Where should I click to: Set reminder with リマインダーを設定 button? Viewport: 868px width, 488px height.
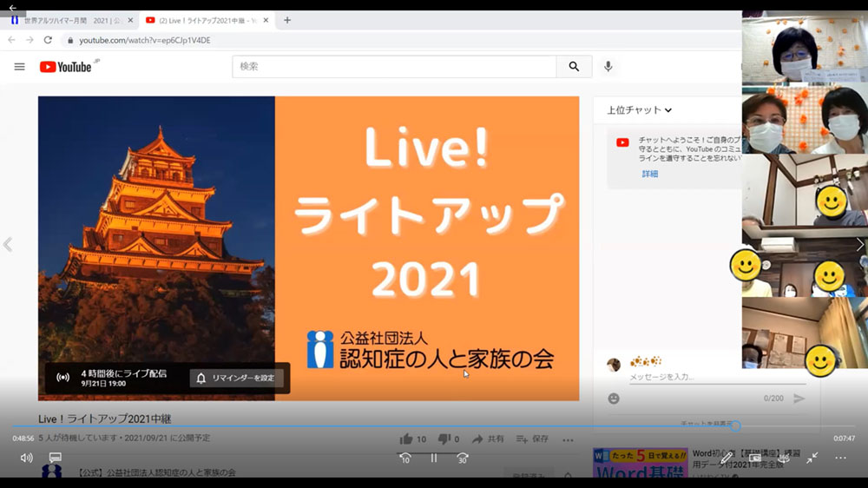pyautogui.click(x=236, y=378)
